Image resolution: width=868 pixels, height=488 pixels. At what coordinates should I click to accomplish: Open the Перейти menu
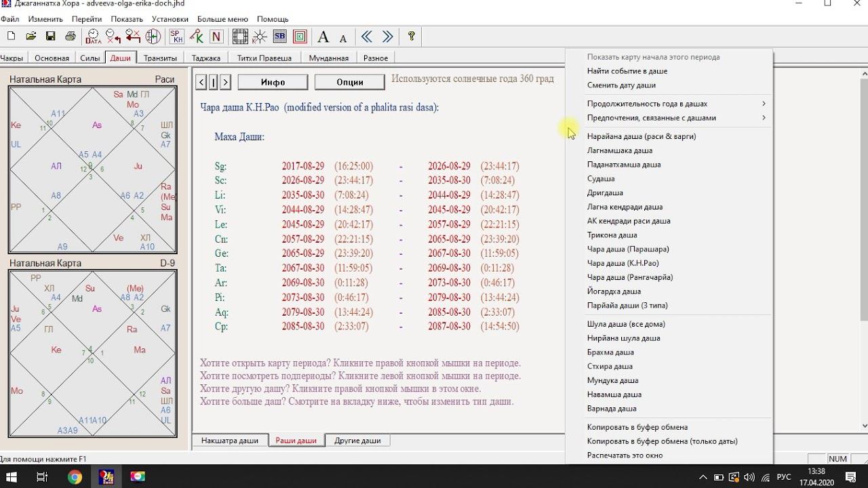point(87,19)
